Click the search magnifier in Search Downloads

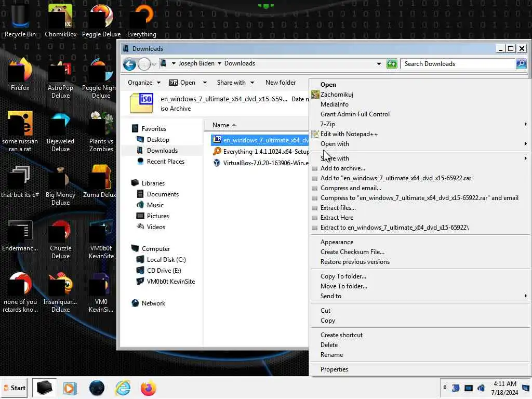point(521,64)
